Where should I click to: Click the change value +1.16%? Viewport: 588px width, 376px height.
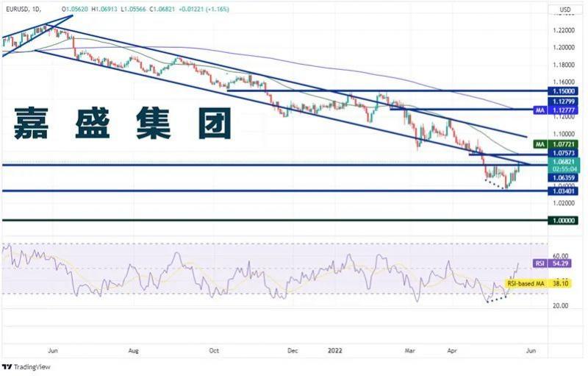(216, 9)
